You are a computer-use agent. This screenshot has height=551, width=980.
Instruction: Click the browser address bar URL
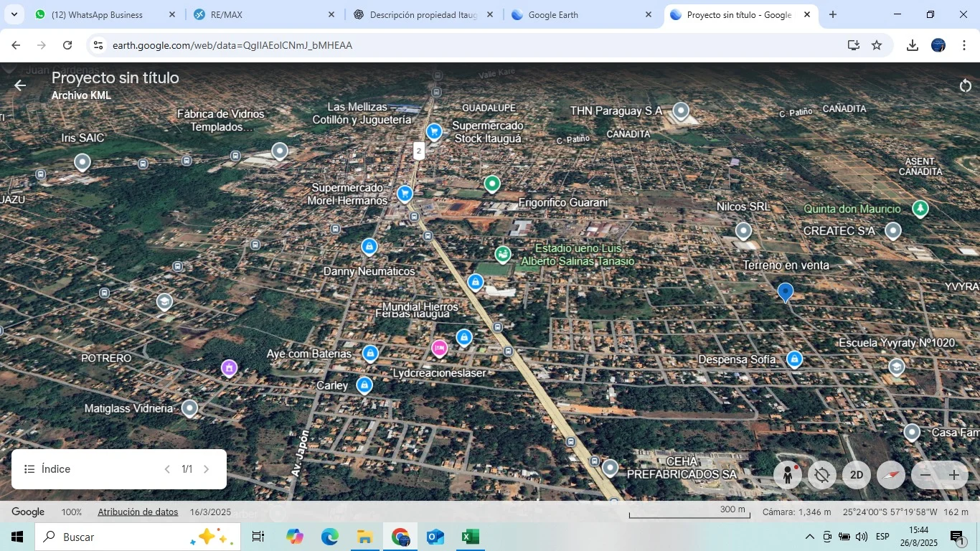coord(232,45)
